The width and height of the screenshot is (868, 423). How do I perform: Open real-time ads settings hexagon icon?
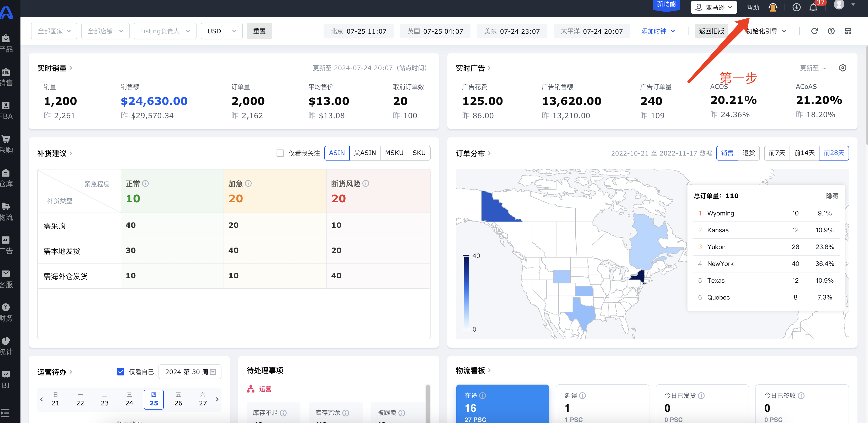[x=842, y=68]
